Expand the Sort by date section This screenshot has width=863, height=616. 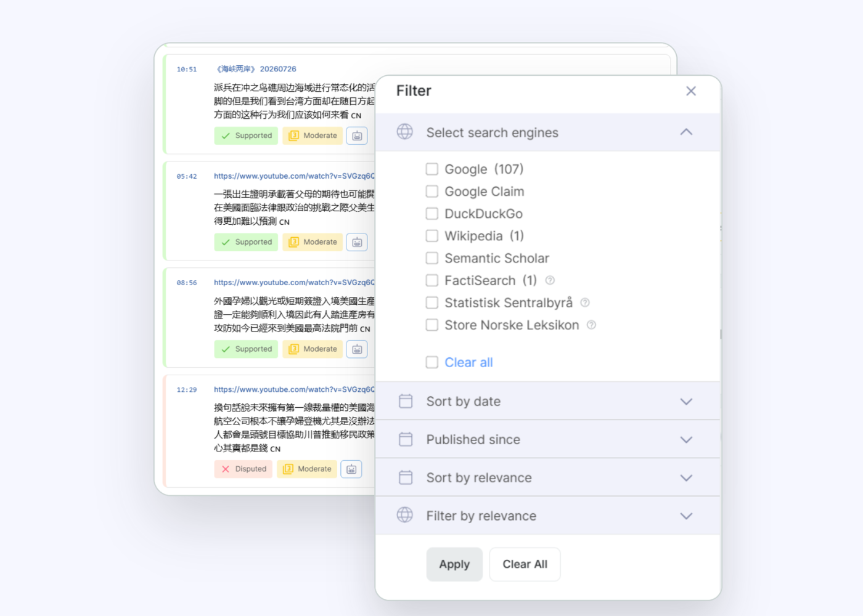coord(686,402)
